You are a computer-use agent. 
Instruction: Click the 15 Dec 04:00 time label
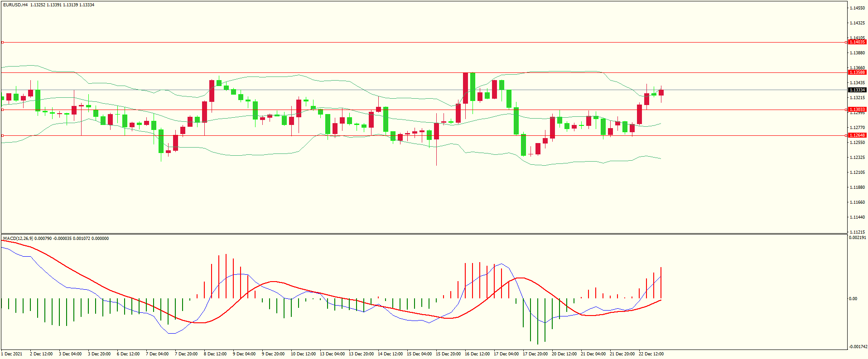420,354
